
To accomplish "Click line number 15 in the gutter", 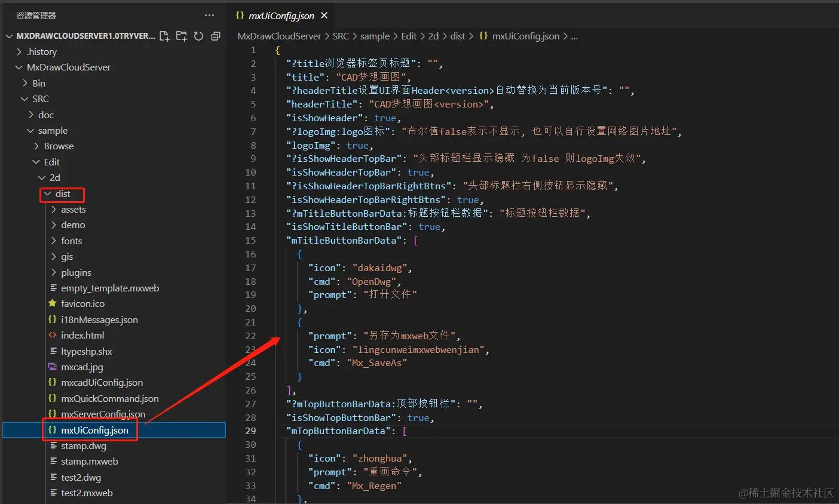I will pyautogui.click(x=250, y=241).
